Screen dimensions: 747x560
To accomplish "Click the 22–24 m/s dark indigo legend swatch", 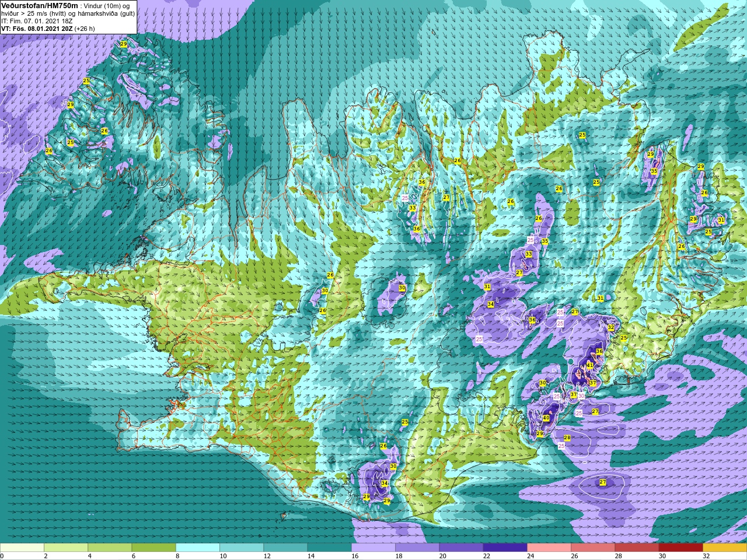I will click(505, 548).
